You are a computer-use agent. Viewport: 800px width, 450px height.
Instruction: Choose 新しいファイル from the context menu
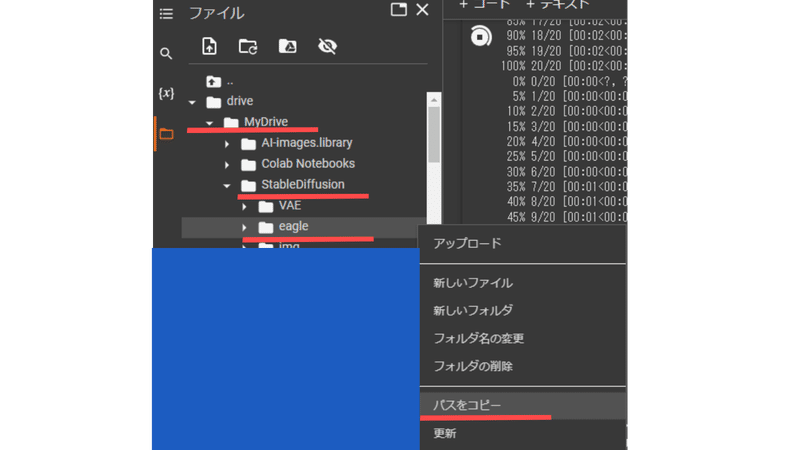[x=523, y=283]
